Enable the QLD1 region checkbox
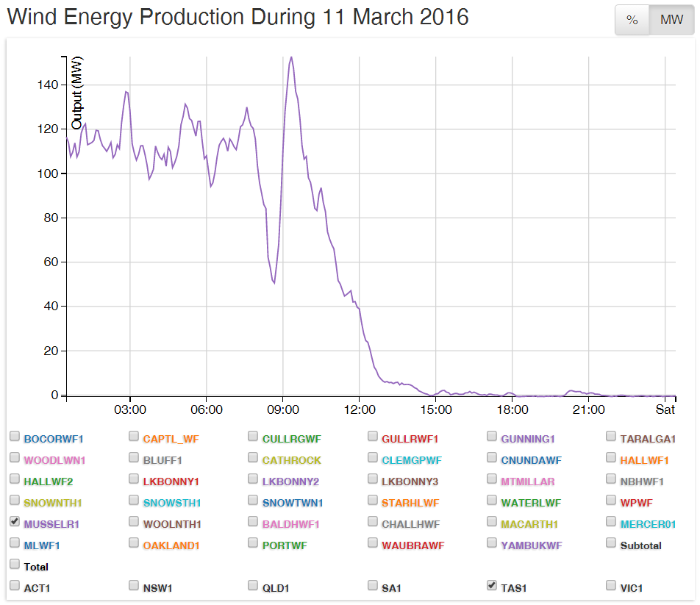 tap(253, 585)
